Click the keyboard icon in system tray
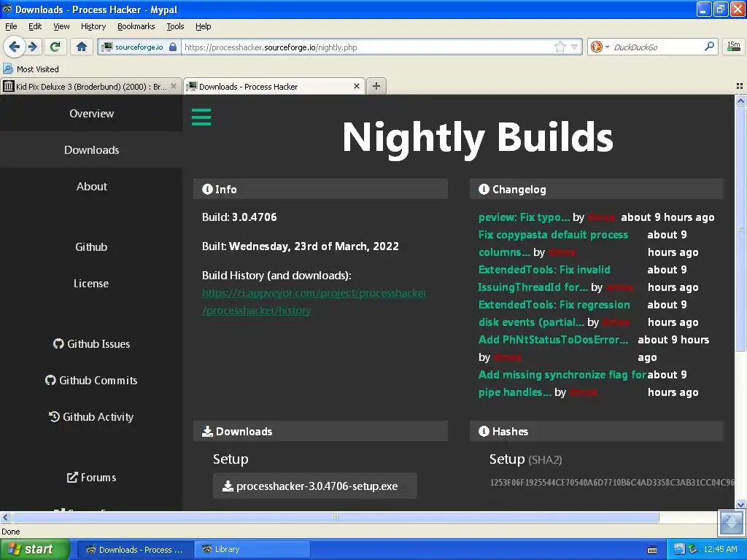 (652, 550)
